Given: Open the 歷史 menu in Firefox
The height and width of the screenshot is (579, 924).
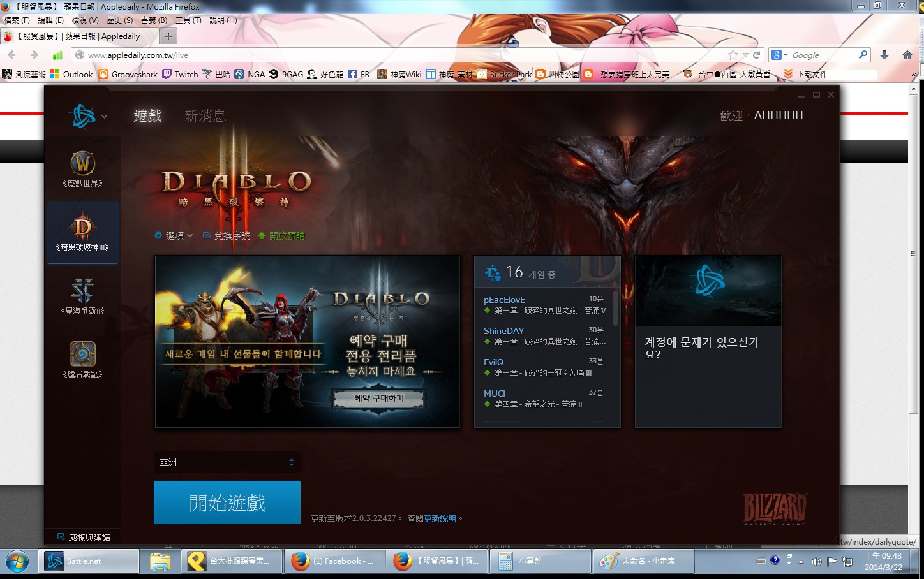Looking at the screenshot, I should pos(120,20).
